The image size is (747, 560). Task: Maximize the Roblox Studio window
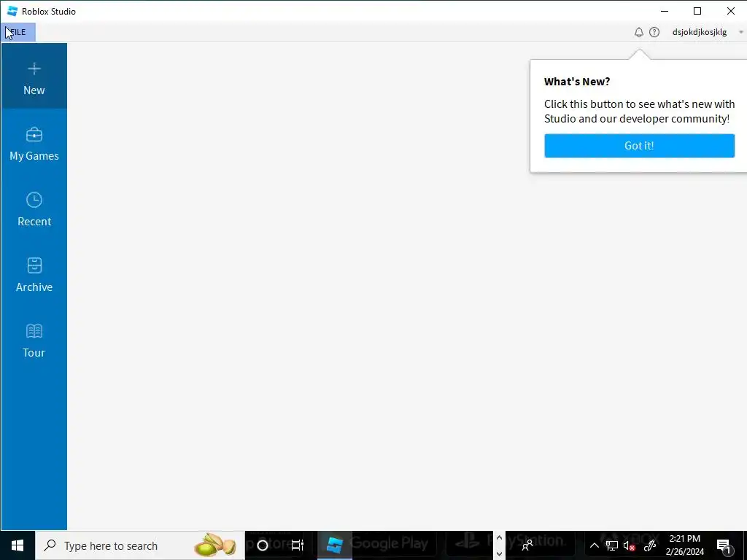click(697, 11)
